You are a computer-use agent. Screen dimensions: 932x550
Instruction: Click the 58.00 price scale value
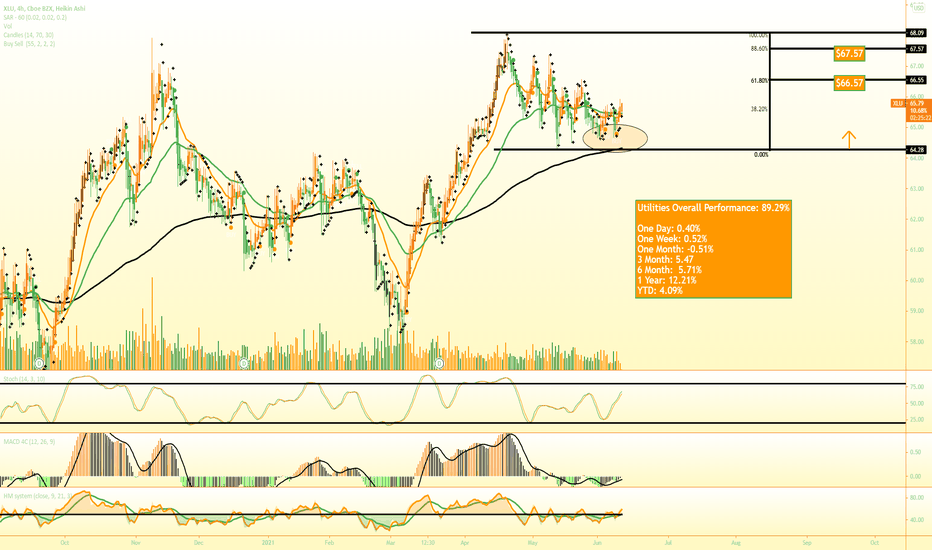(916, 342)
